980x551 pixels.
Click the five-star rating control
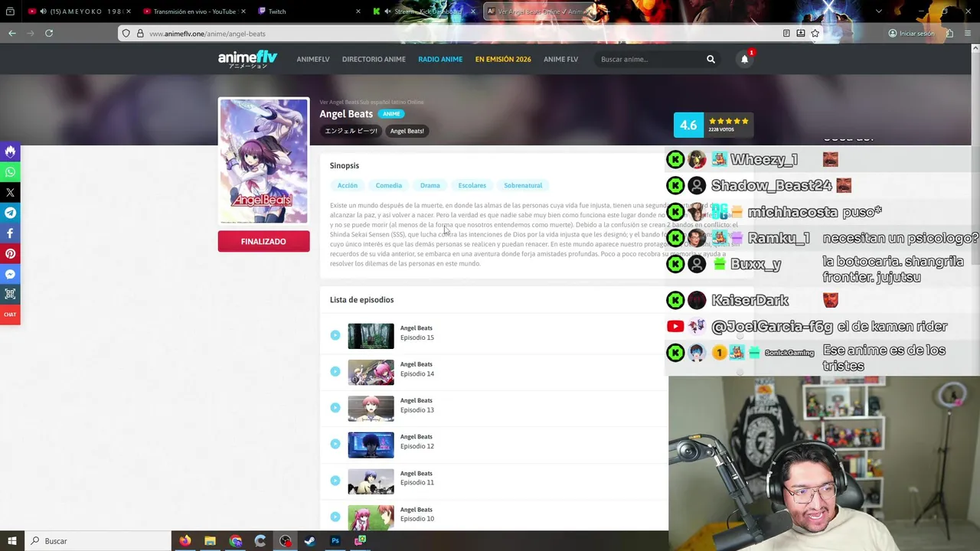728,121
